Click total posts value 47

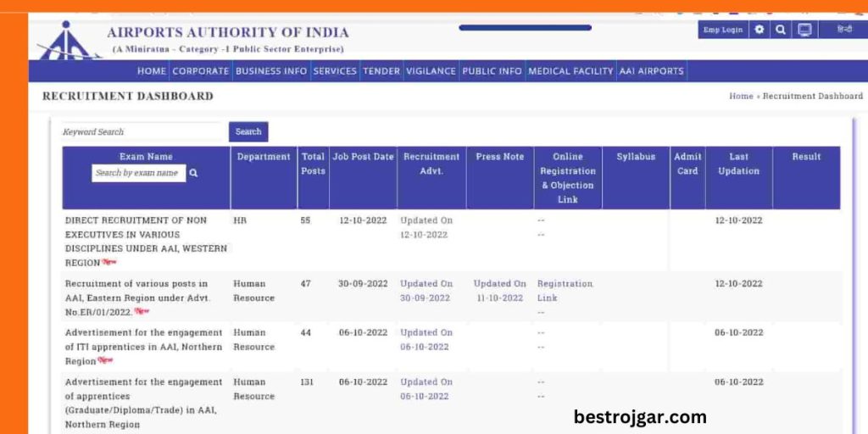(x=305, y=283)
